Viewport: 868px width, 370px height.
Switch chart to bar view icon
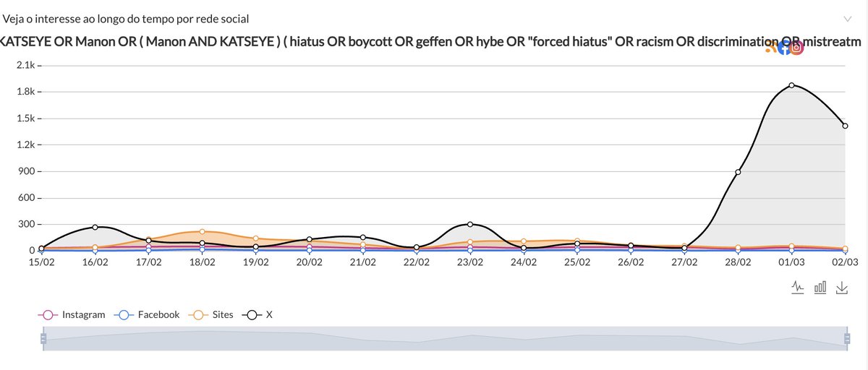coord(820,287)
